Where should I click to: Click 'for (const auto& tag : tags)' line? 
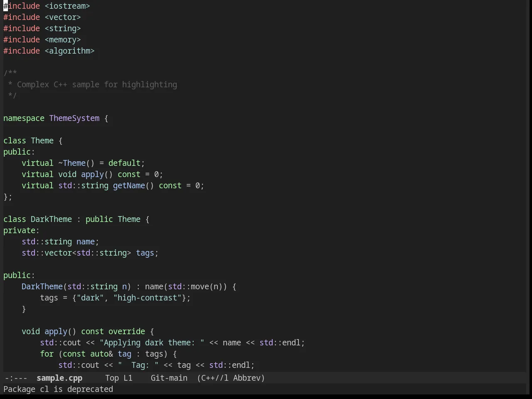(108, 354)
